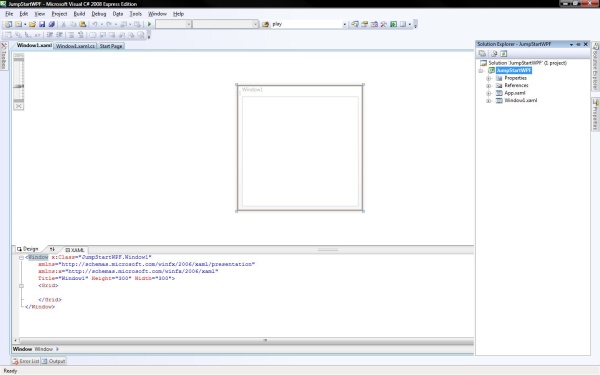
Task: Click the Solution Explorer toolbar icon
Action: point(355,24)
